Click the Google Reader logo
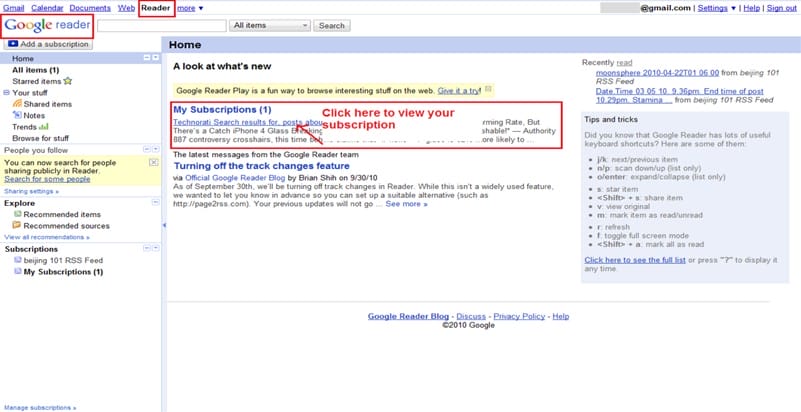The image size is (801, 412). (47, 26)
